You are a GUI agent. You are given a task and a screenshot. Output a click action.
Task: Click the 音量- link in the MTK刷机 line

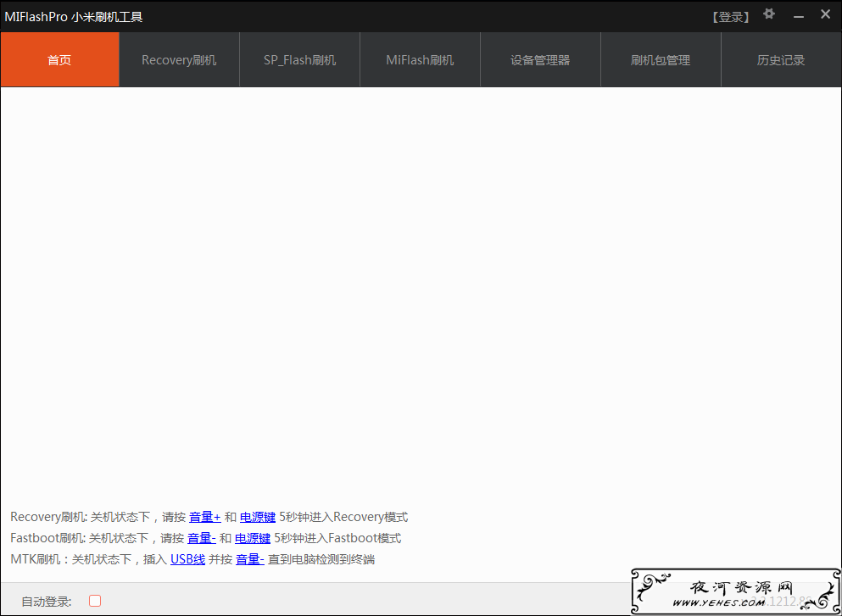coord(249,560)
